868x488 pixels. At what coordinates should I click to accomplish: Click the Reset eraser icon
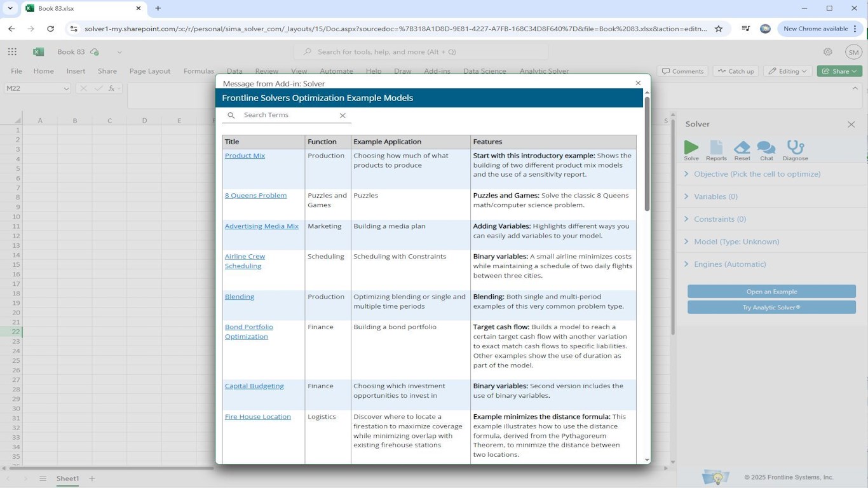pos(742,147)
